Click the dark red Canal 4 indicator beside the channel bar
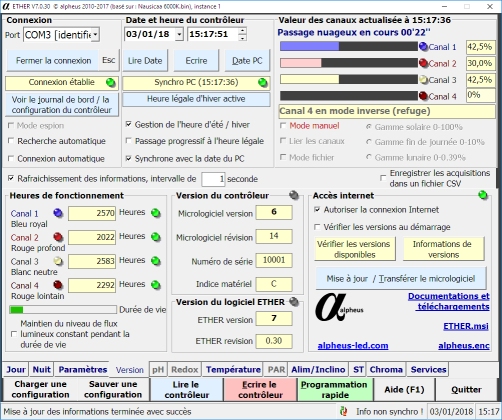Screen dimensions: 502x420 (x=423, y=96)
